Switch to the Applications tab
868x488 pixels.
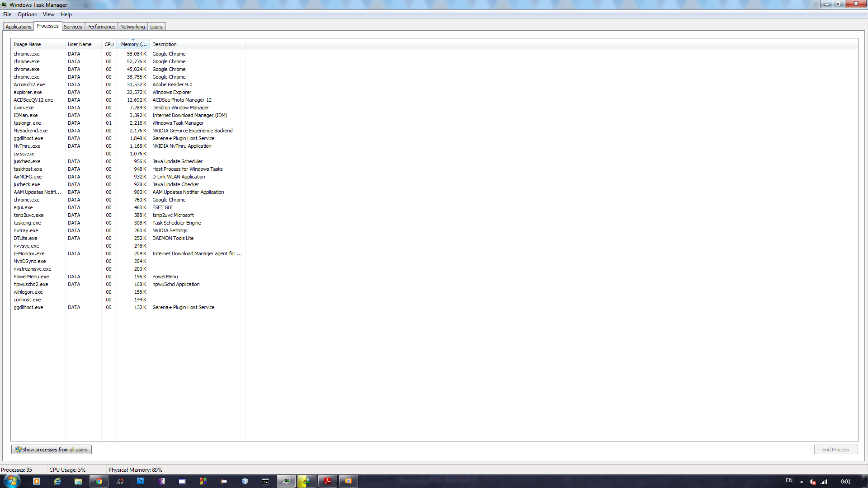coord(19,27)
